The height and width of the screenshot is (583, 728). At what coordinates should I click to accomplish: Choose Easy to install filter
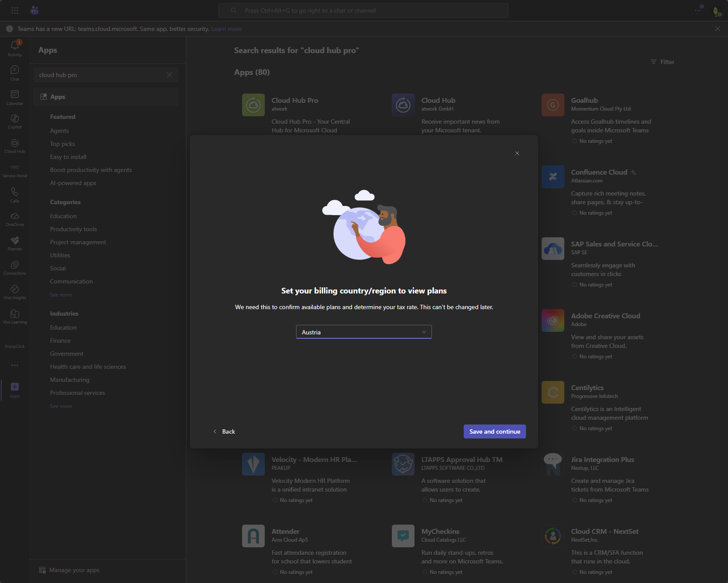point(68,157)
